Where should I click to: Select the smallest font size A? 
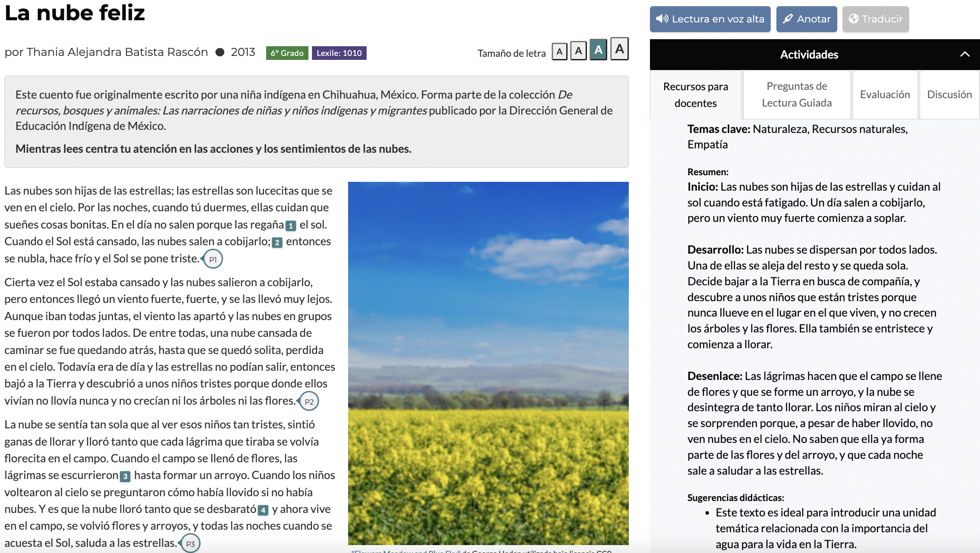560,52
